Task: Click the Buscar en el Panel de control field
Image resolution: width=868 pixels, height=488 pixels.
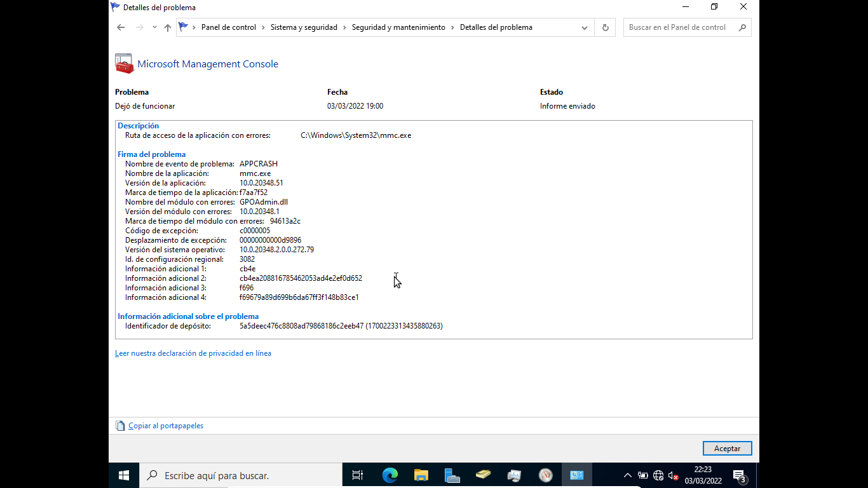Action: 680,27
